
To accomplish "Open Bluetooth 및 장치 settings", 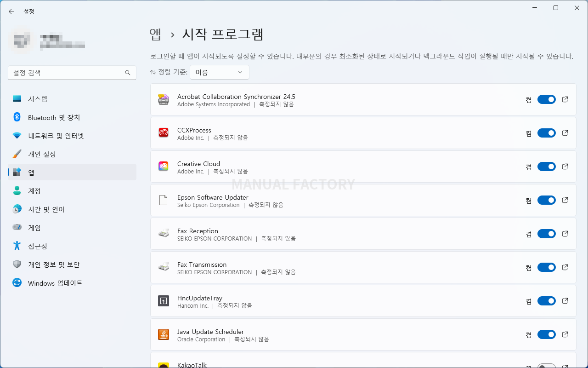I will point(72,117).
